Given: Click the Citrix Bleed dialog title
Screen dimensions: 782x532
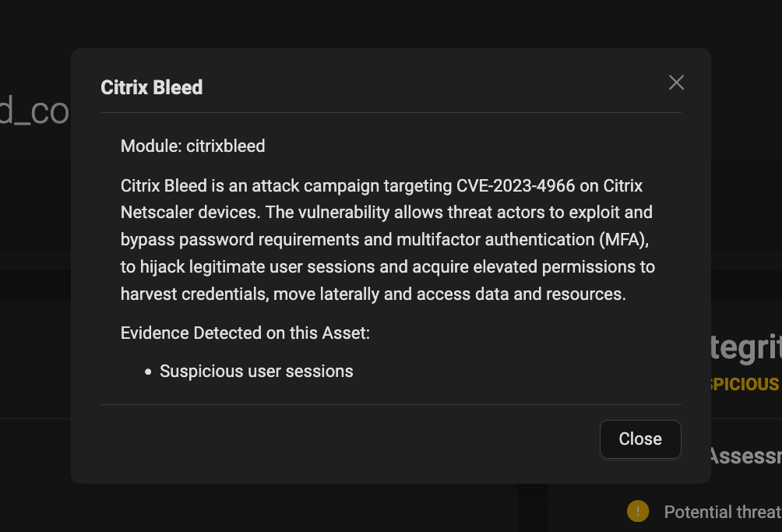Looking at the screenshot, I should 152,88.
